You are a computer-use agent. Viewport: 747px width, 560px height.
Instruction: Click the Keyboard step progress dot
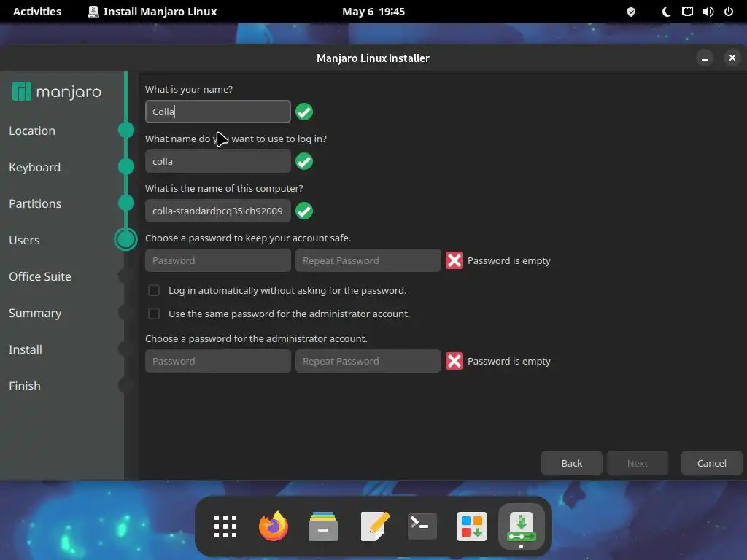(125, 167)
